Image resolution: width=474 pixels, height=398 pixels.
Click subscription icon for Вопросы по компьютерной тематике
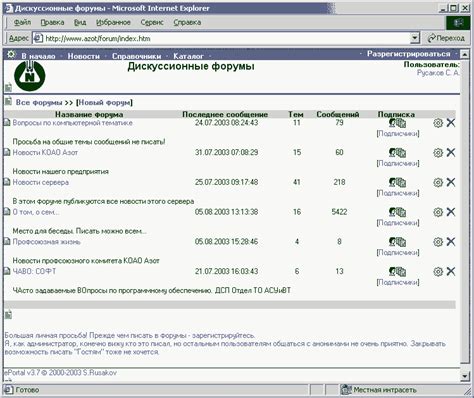click(x=397, y=123)
